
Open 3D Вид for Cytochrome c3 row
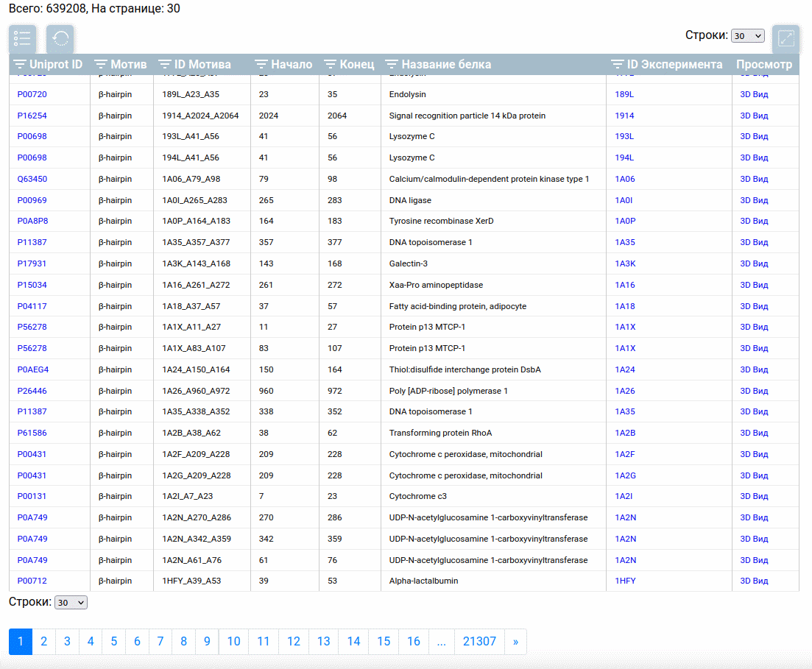754,496
